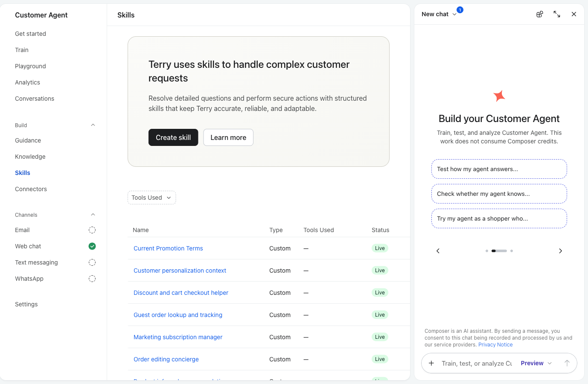Open Discount and cart checkout helper skill
This screenshot has width=588, height=384.
click(181, 293)
